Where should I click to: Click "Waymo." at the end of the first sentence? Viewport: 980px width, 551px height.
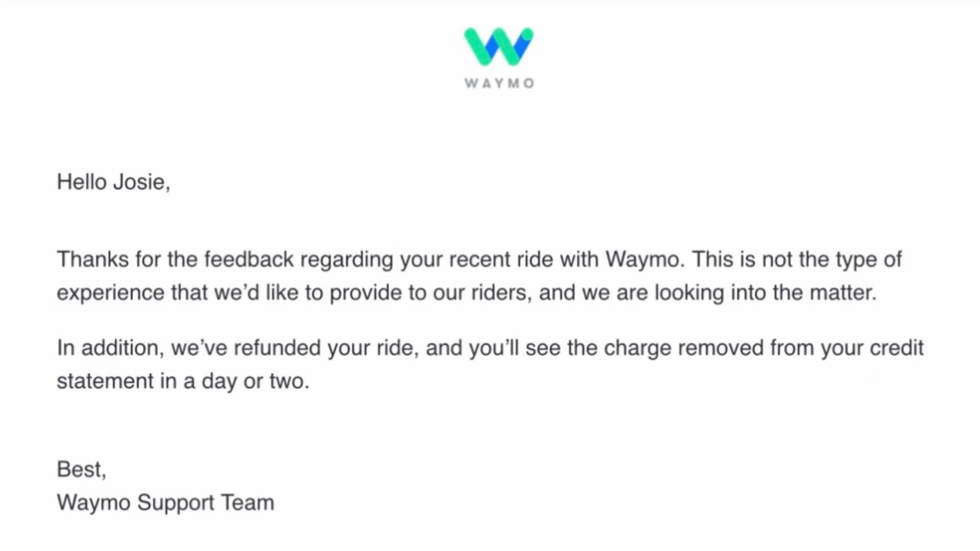click(645, 259)
